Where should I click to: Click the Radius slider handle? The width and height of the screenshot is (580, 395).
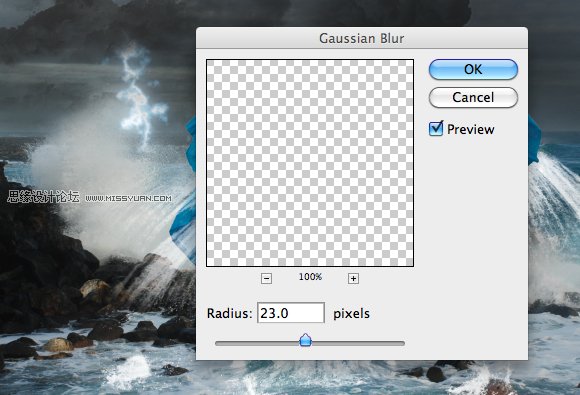[305, 340]
